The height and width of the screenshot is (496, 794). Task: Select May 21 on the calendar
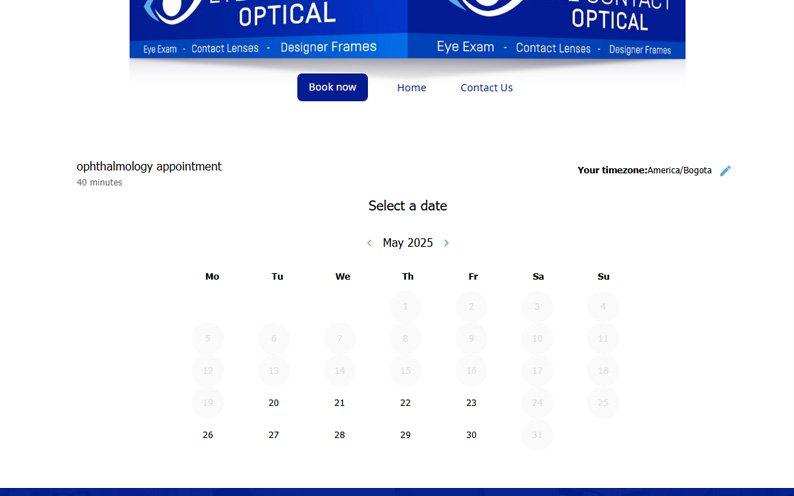point(340,403)
